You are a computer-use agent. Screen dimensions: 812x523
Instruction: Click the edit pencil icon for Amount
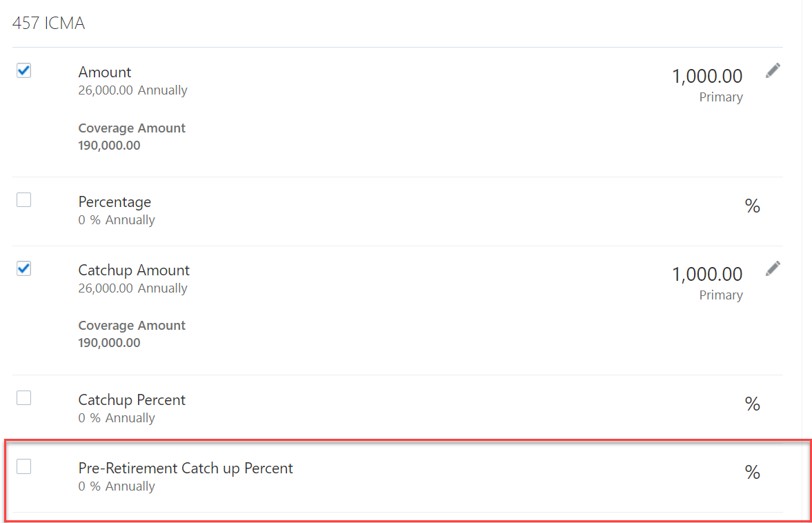pyautogui.click(x=773, y=70)
